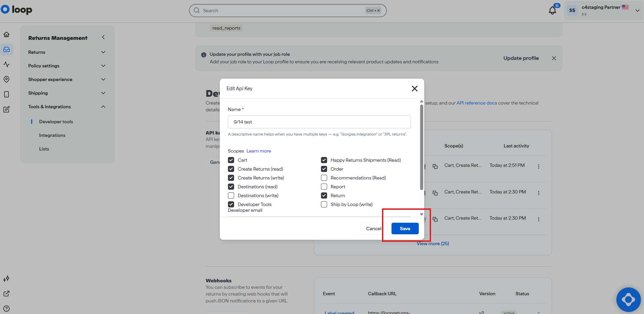Collapse the Tools & integrations section
Viewport: 644px width, 314px height.
click(x=67, y=107)
